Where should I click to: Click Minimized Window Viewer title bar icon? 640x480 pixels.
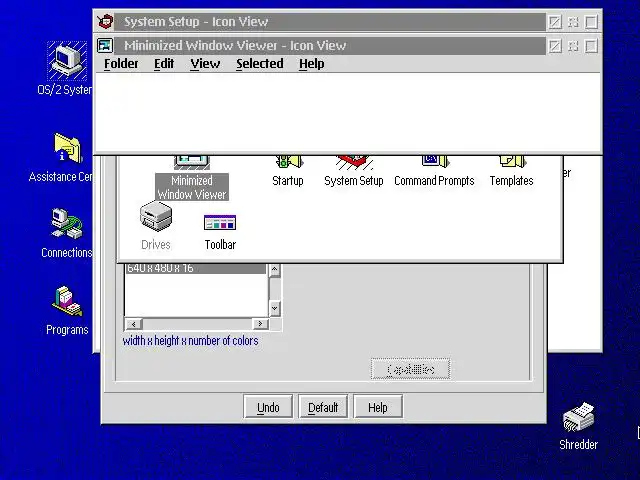pos(105,45)
